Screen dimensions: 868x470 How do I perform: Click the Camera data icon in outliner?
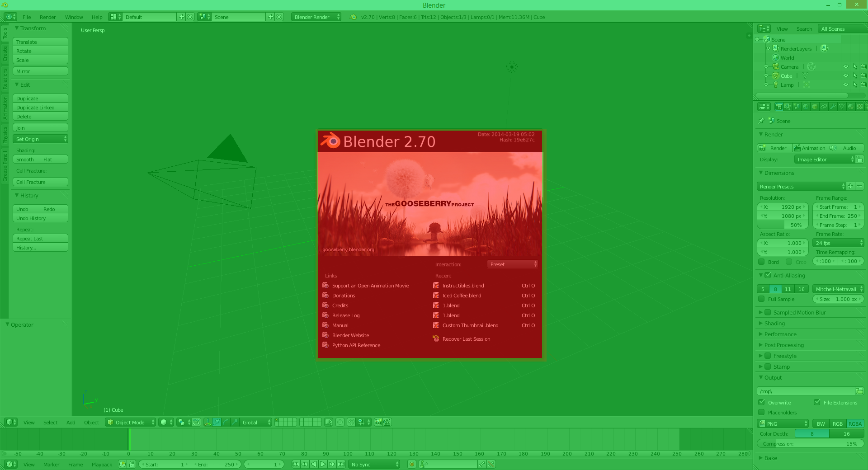[x=811, y=66]
